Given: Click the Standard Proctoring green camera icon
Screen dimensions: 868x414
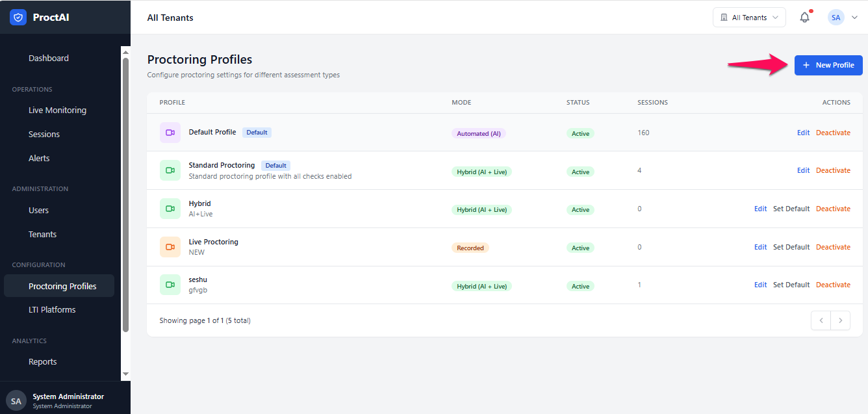Looking at the screenshot, I should pyautogui.click(x=170, y=170).
